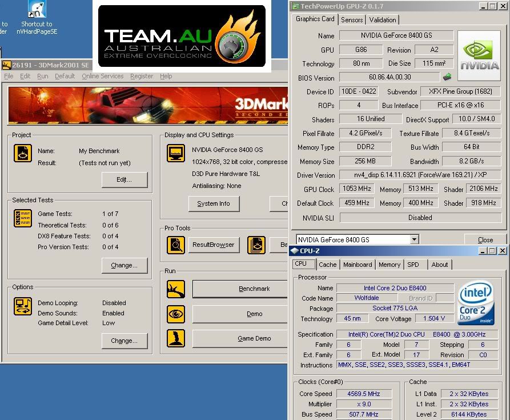Click the GPU Name field in GPU-Z

tap(396, 35)
